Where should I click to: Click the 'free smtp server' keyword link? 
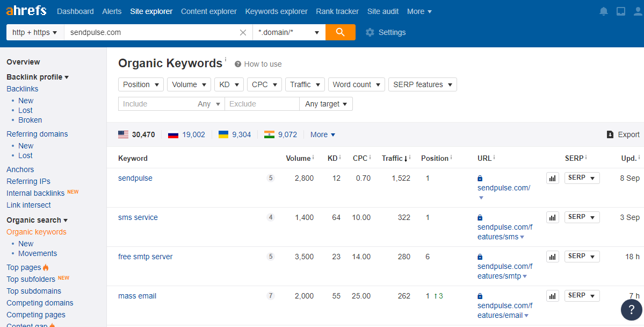coord(145,257)
